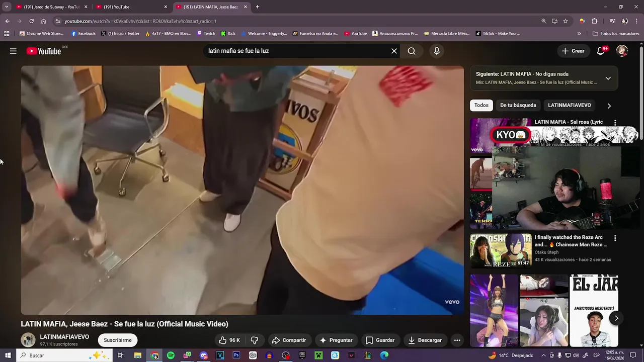644x362 pixels.
Task: Open Chrome extensions puzzle icon
Action: click(594, 21)
